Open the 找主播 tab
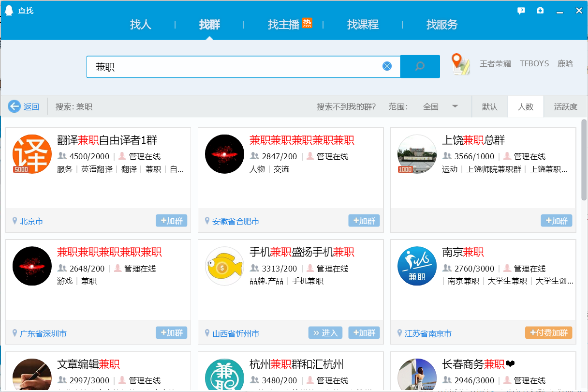The width and height of the screenshot is (588, 392). [x=284, y=25]
